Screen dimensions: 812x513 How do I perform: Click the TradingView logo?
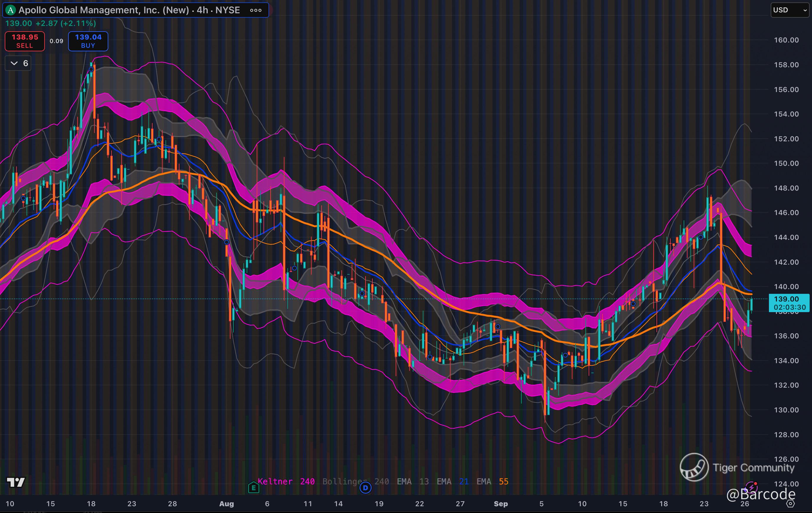pos(16,482)
